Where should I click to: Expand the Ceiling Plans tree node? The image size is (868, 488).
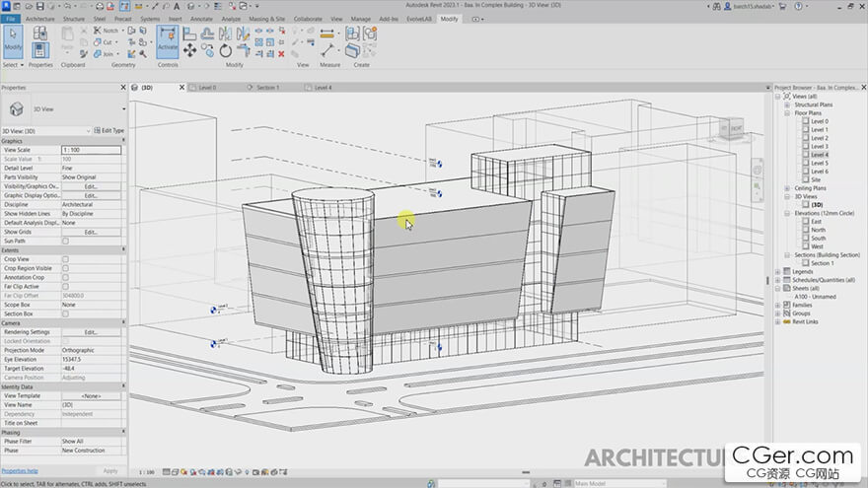[787, 188]
